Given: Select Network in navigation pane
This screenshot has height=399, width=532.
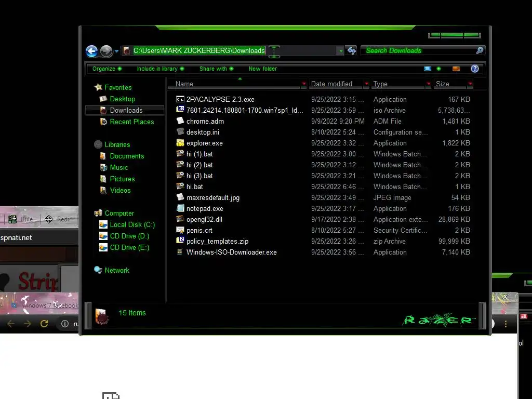Looking at the screenshot, I should (x=117, y=270).
